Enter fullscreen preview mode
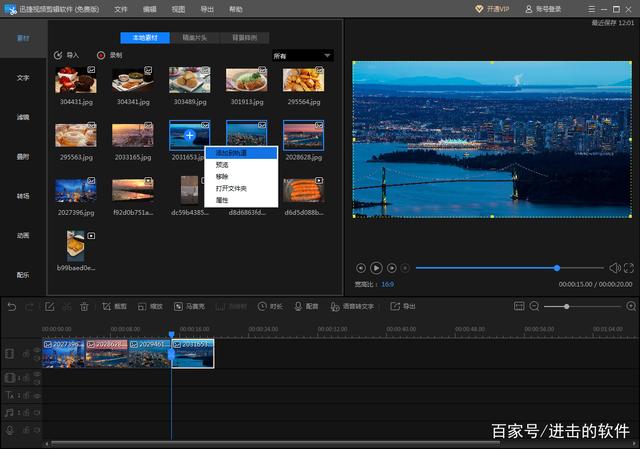This screenshot has height=449, width=640. click(629, 268)
